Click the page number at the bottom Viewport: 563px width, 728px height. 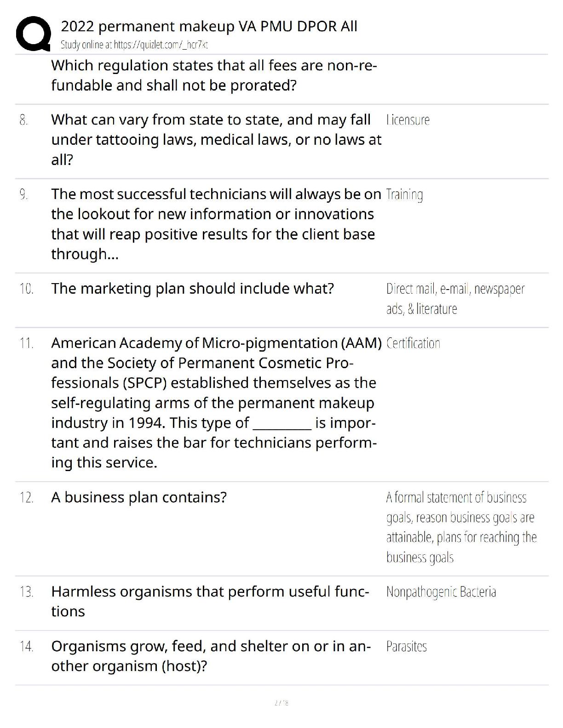pyautogui.click(x=281, y=703)
